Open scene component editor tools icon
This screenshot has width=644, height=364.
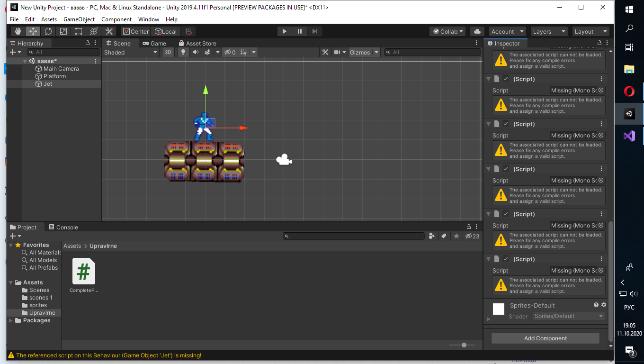tap(325, 52)
